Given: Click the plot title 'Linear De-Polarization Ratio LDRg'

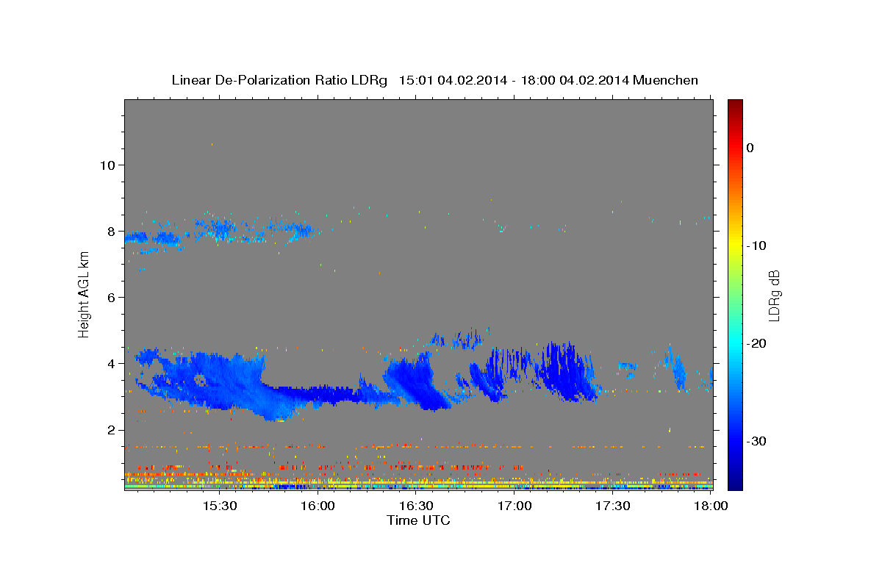Looking at the screenshot, I should pos(279,80).
